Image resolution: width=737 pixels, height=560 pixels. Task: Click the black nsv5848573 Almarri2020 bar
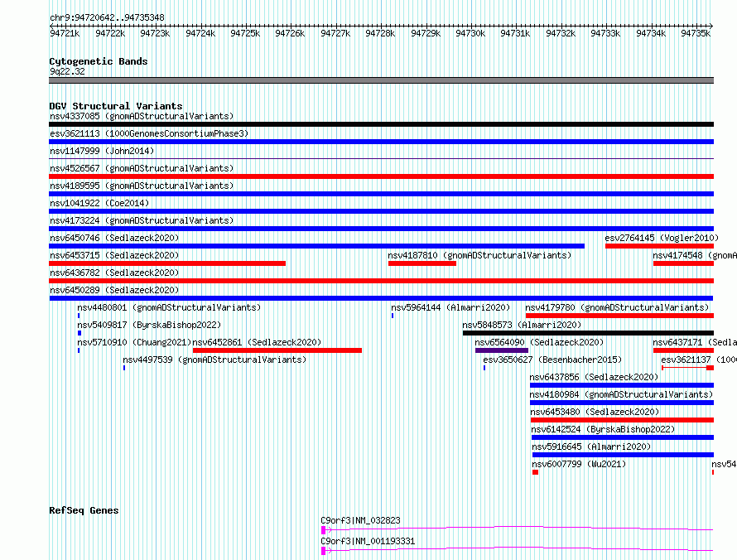(x=588, y=333)
